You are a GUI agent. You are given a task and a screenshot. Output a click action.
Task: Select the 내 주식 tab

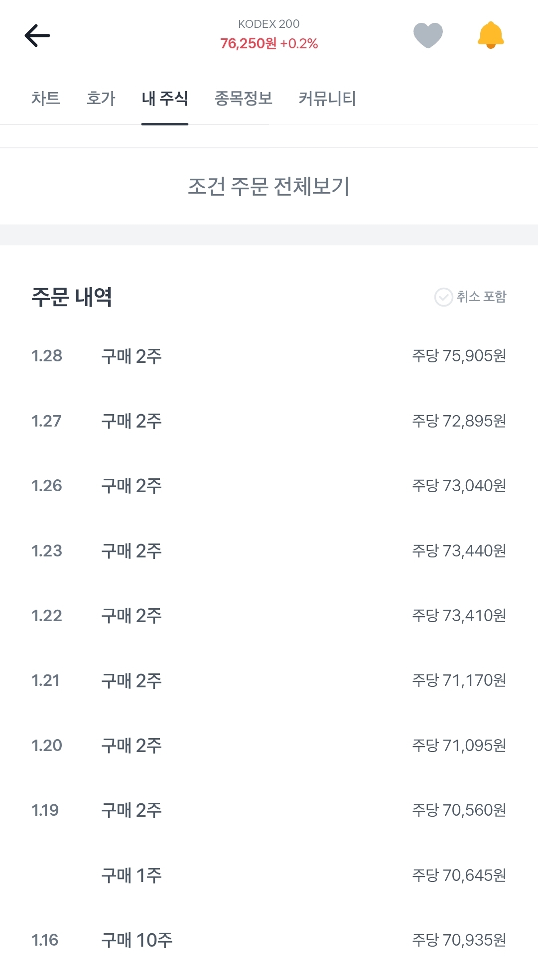(164, 98)
